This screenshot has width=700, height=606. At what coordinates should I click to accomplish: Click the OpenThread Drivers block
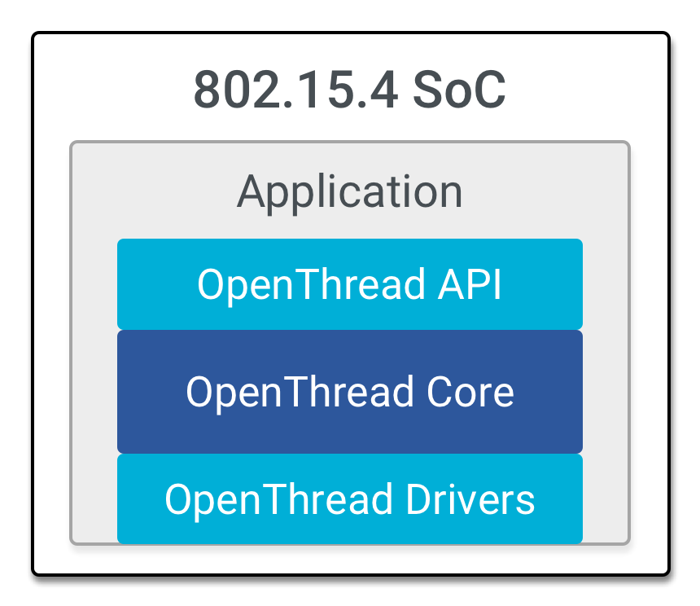click(x=350, y=498)
